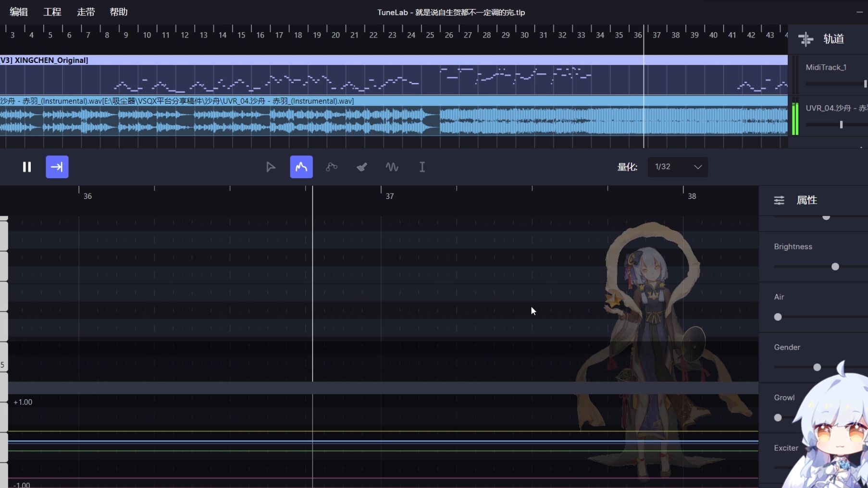Screen dimensions: 868x488
Task: Adjust the UVR_04 track volume fader
Action: coord(841,124)
